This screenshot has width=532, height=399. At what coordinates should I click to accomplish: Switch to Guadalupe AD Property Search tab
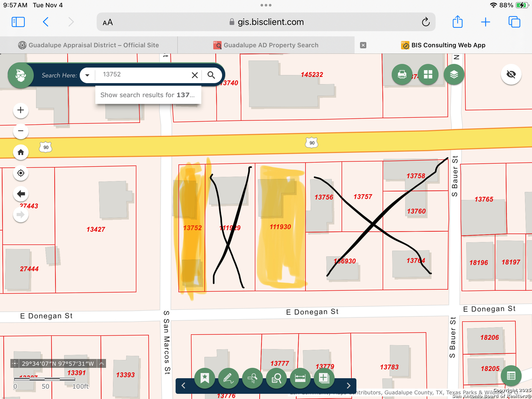266,45
